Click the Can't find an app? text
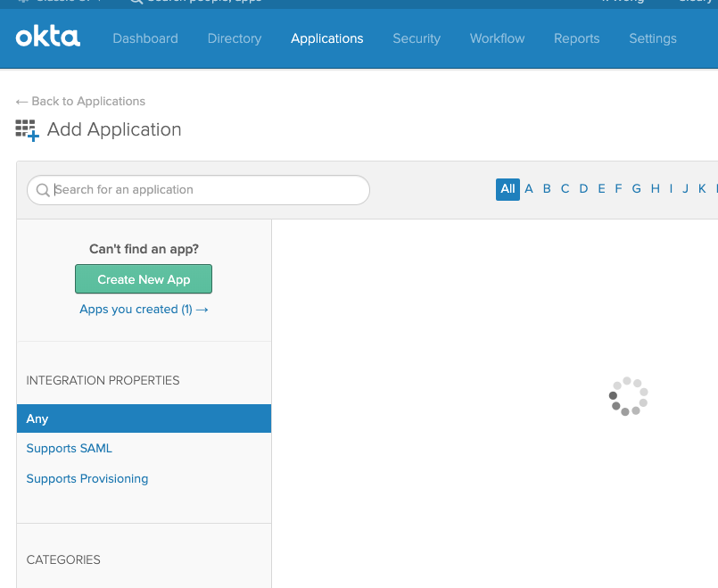Image resolution: width=718 pixels, height=588 pixels. [x=144, y=249]
